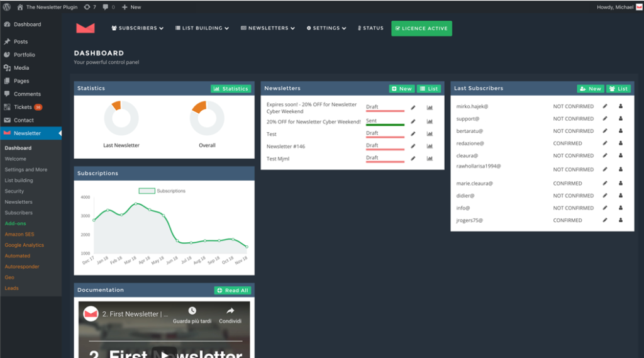Viewport: 644px width, 358px height.
Task: Open Amazon SES add-on link
Action: tap(19, 234)
